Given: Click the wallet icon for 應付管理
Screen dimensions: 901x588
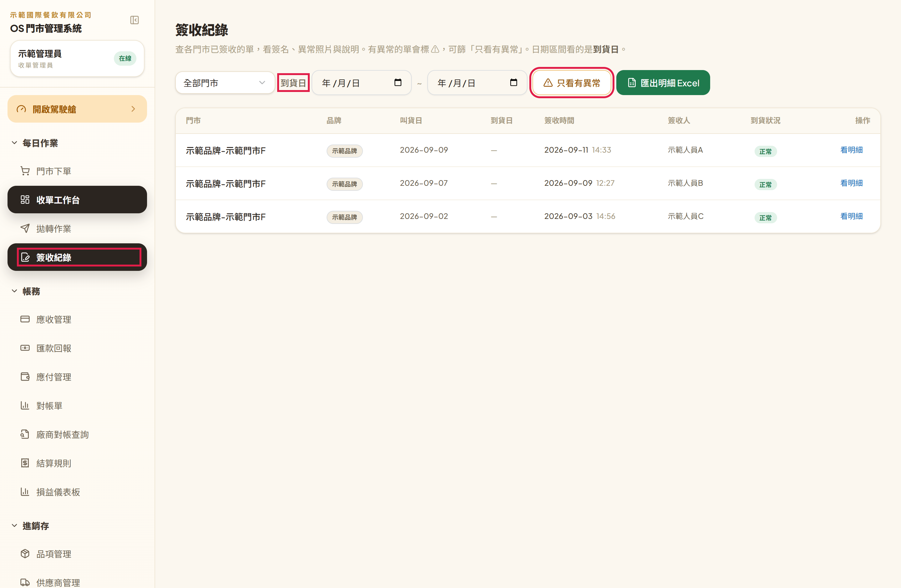Looking at the screenshot, I should 25,377.
